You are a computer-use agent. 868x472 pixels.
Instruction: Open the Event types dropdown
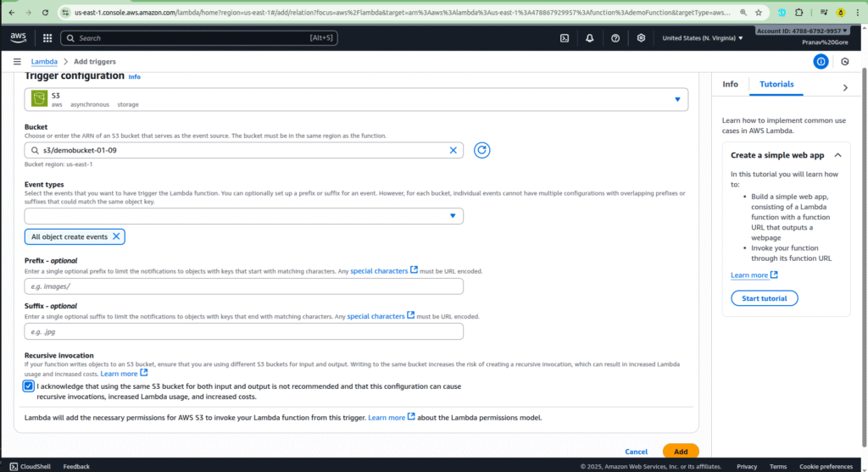pyautogui.click(x=243, y=216)
